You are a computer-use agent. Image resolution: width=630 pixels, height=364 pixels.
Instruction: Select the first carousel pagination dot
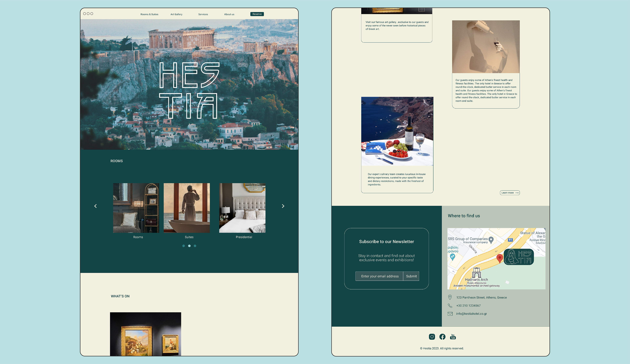pyautogui.click(x=183, y=246)
